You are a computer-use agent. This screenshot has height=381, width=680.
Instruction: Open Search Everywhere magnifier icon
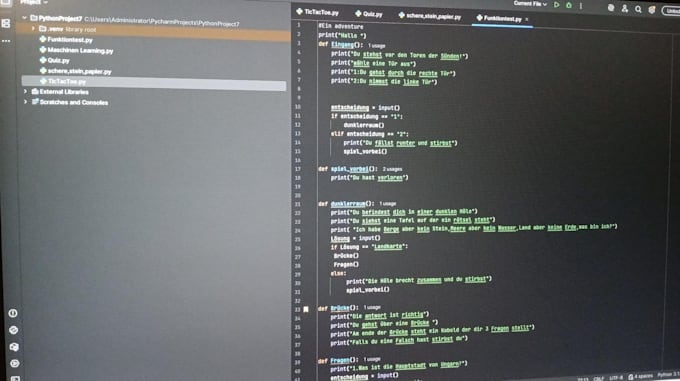638,9
